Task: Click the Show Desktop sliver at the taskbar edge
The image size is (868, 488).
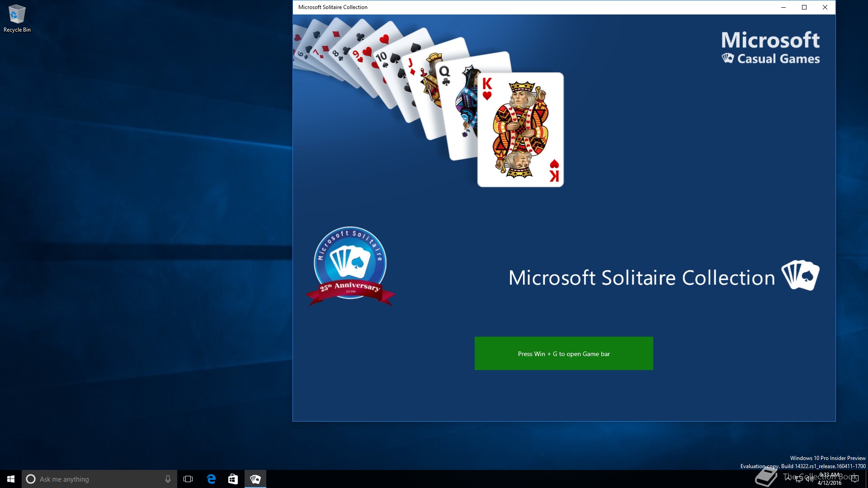Action: coord(866,479)
